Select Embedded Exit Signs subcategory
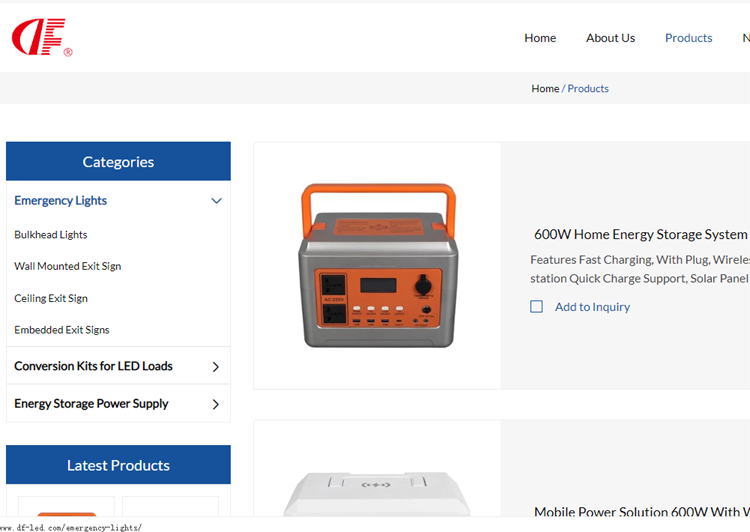750x532 pixels. [x=62, y=330]
